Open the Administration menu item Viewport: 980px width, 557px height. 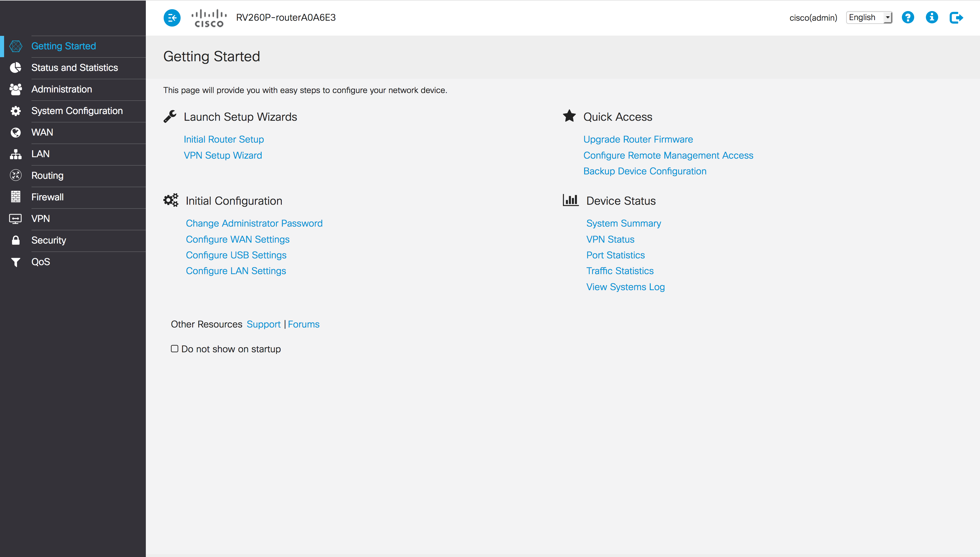(x=62, y=89)
